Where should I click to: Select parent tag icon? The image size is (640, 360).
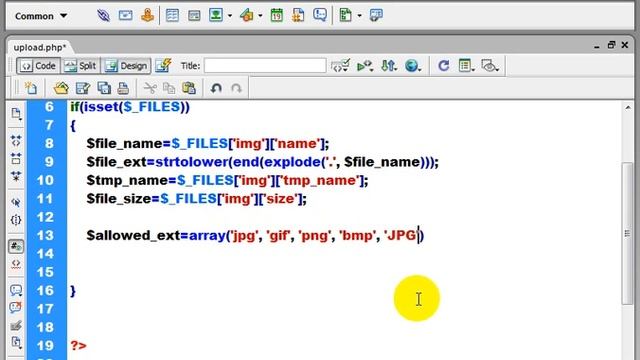coord(16,202)
